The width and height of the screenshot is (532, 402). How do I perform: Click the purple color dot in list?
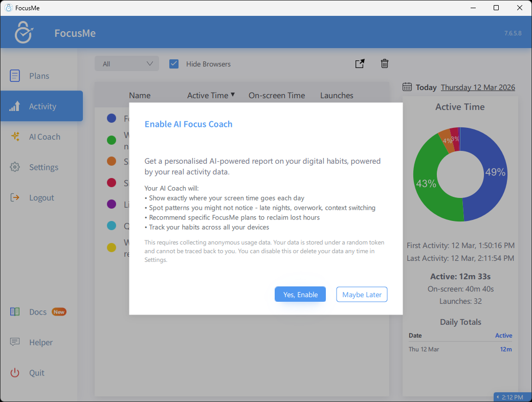pyautogui.click(x=112, y=204)
